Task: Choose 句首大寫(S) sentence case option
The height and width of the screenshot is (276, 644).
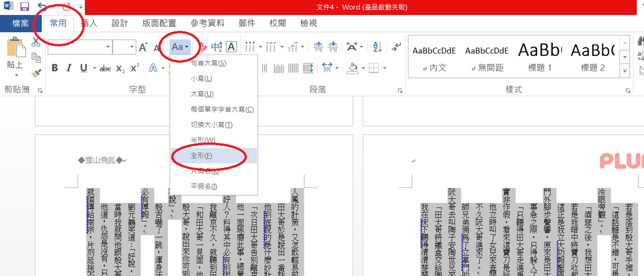Action: (x=214, y=63)
